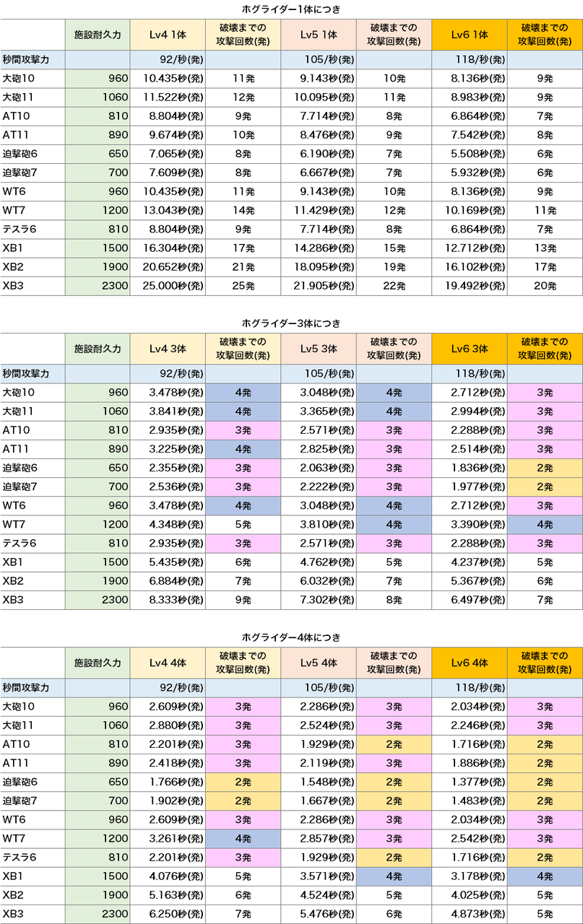Click the 'Lv4 3体' header cell
The height and width of the screenshot is (924, 583).
(x=168, y=349)
